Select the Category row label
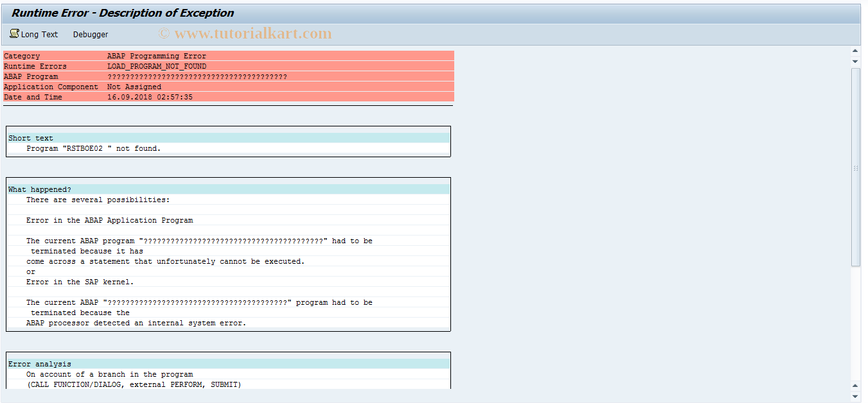 22,56
